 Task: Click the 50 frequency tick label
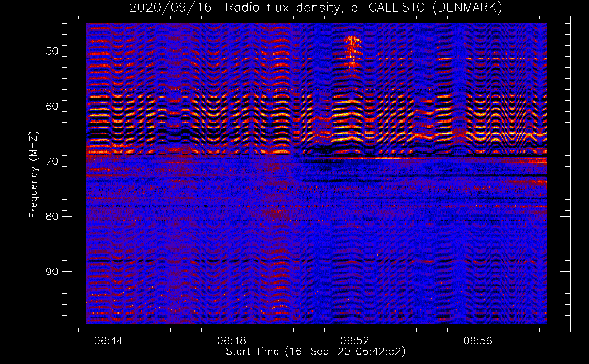coord(52,51)
